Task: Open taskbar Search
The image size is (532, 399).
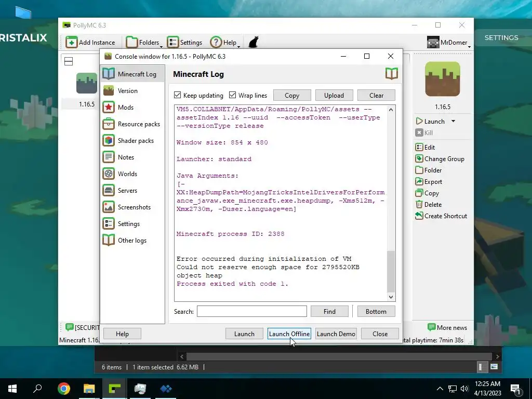Action: tap(37, 389)
